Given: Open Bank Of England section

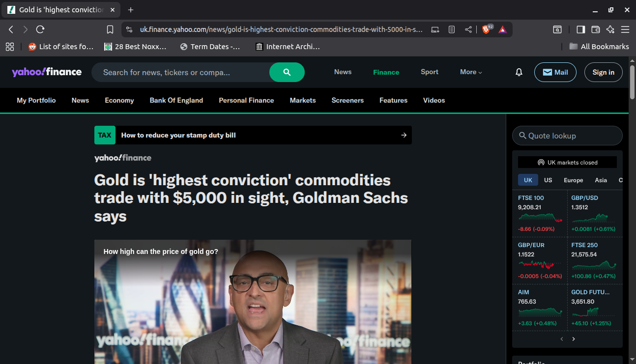Looking at the screenshot, I should click(176, 100).
